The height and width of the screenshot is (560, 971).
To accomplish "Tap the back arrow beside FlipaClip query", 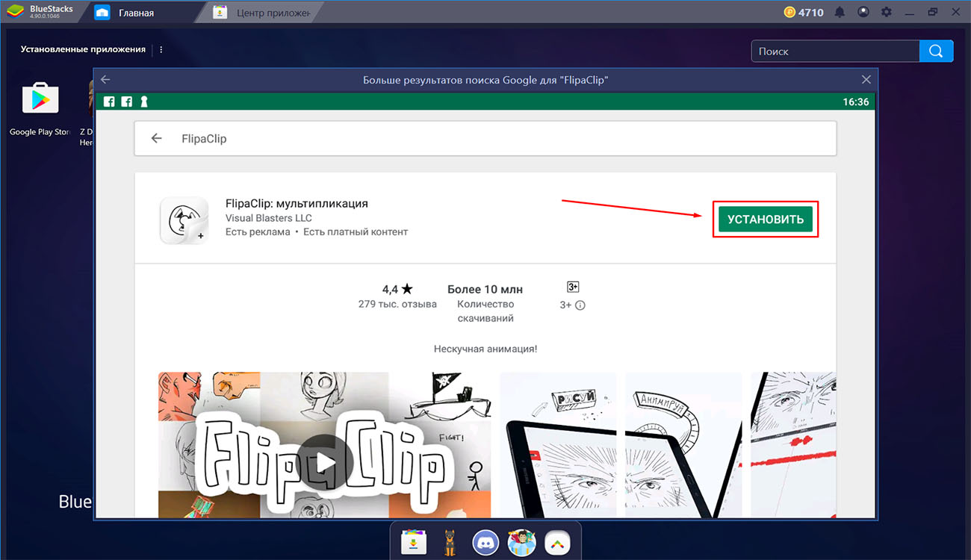I will click(x=156, y=138).
